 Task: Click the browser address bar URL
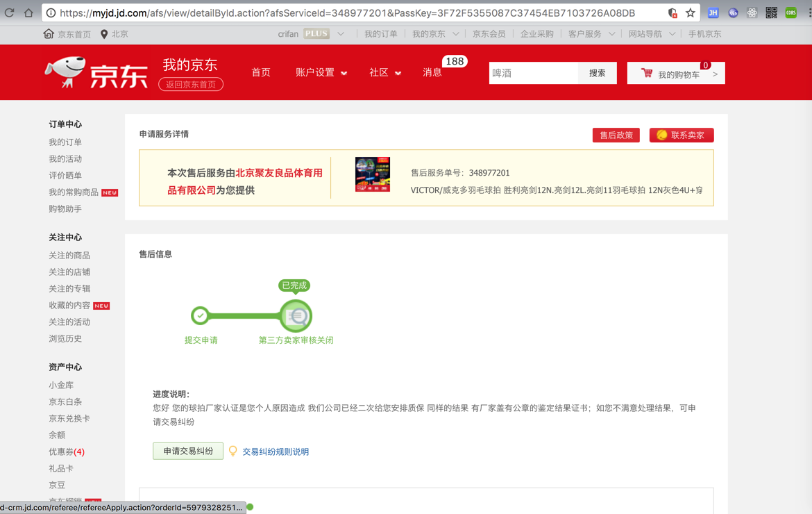(x=348, y=13)
